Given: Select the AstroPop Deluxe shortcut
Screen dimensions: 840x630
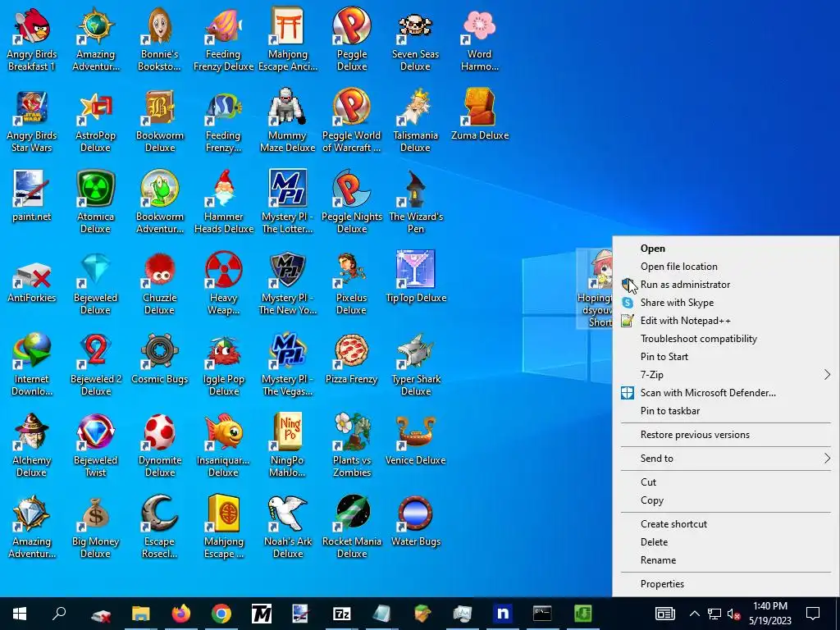Looking at the screenshot, I should click(95, 107).
